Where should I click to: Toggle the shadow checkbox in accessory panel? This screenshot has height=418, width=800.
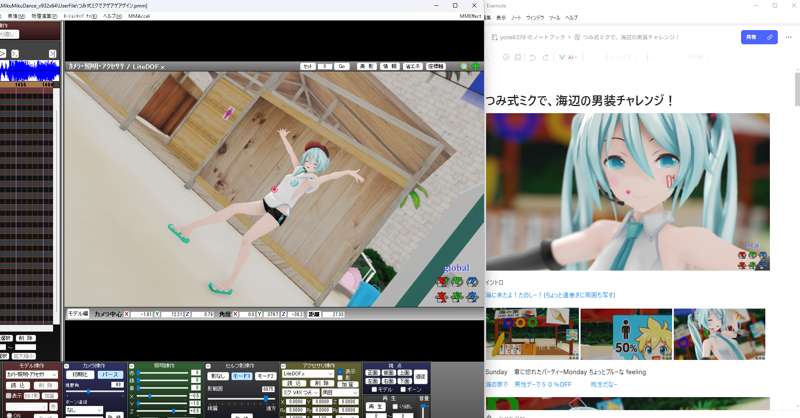pos(340,378)
